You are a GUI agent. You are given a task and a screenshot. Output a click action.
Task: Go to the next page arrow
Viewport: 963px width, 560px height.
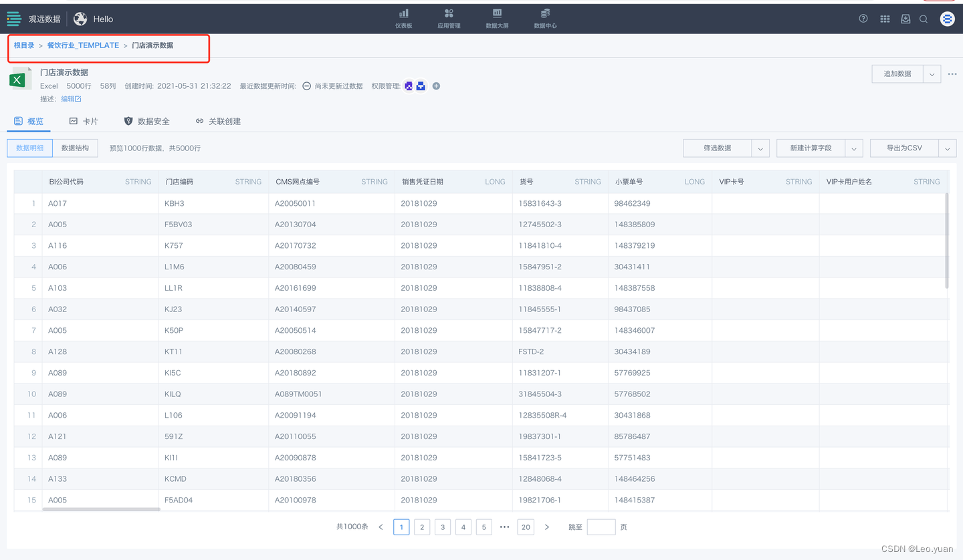[547, 527]
